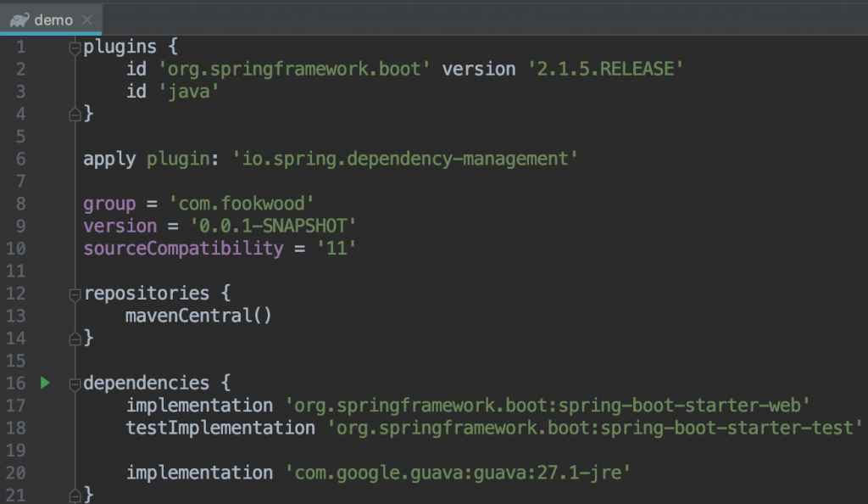Click the spring-boot-starter-web dependency string
Screen dimensions: 868x504
tap(547, 406)
